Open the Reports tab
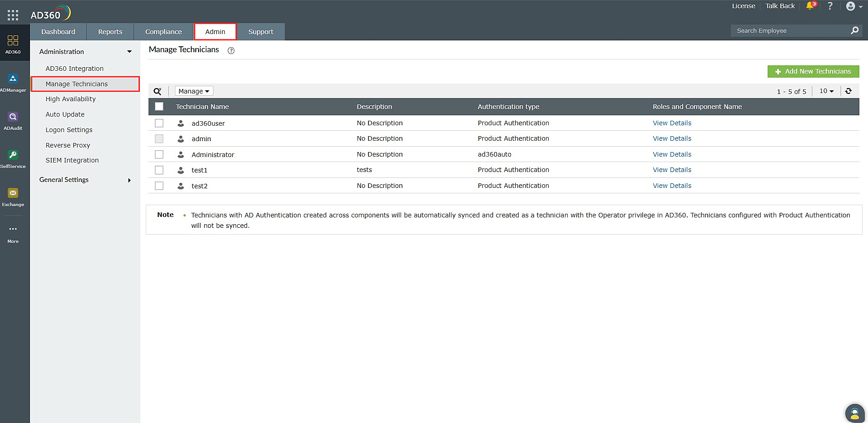The image size is (868, 423). tap(109, 31)
